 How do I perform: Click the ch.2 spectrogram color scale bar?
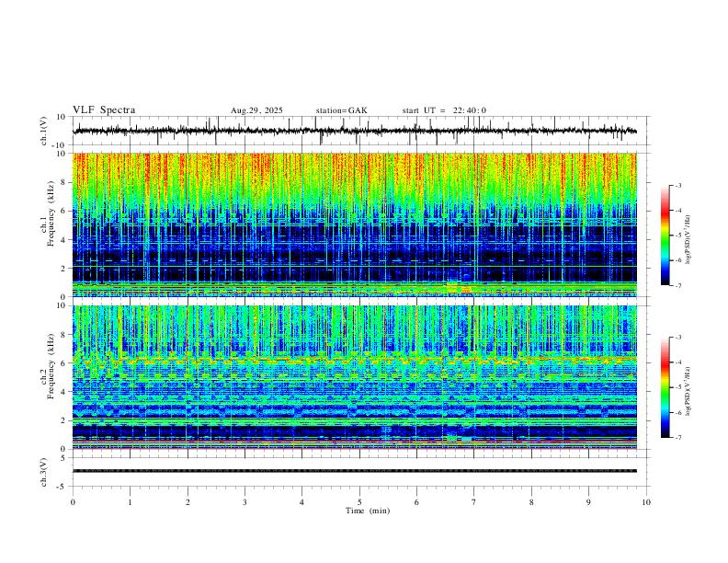point(665,387)
